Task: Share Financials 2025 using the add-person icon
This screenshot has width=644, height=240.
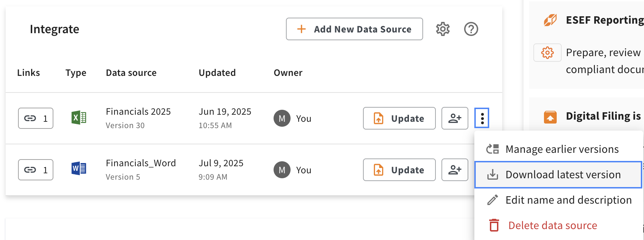Action: pos(455,118)
